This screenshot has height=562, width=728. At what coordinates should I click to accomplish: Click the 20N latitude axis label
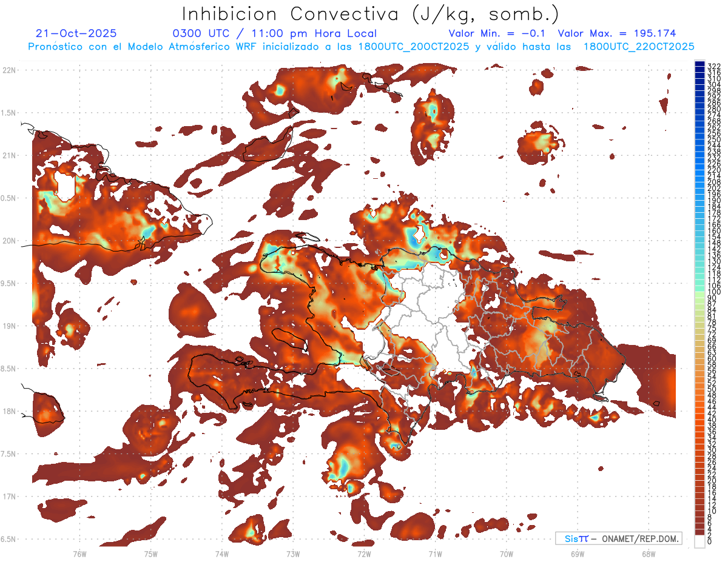pyautogui.click(x=10, y=241)
